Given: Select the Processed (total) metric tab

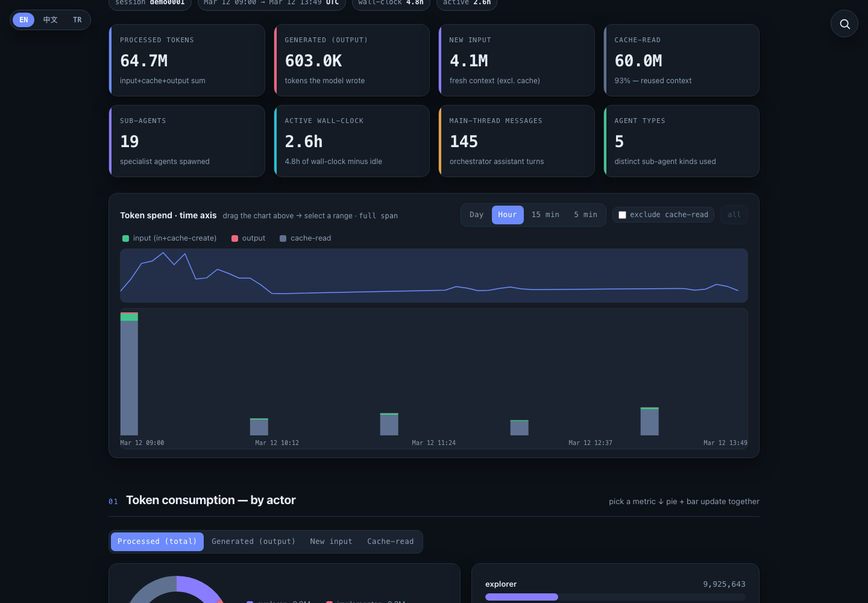Looking at the screenshot, I should [x=157, y=541].
